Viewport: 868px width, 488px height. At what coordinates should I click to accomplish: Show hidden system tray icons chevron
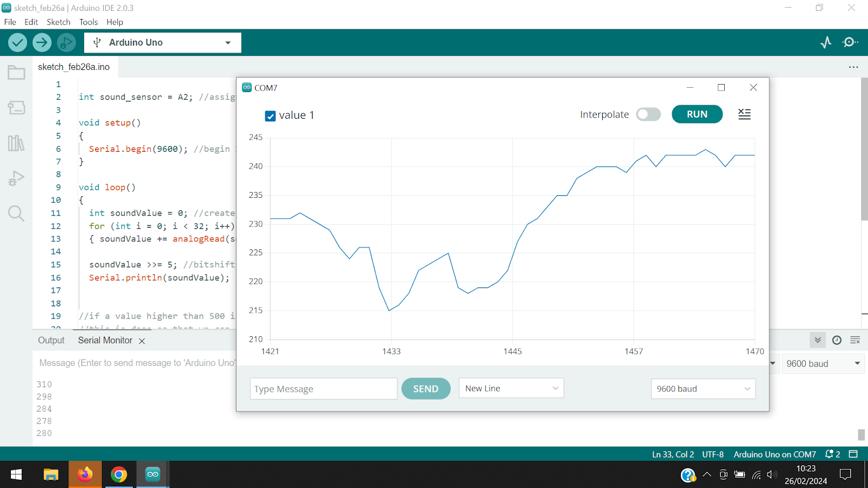coord(706,474)
